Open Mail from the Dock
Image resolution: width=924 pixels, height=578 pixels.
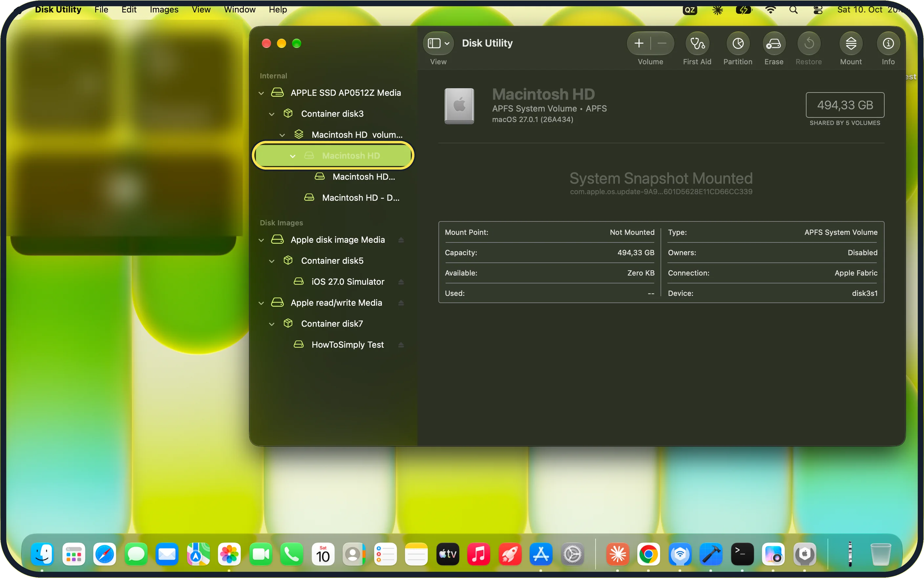(167, 554)
